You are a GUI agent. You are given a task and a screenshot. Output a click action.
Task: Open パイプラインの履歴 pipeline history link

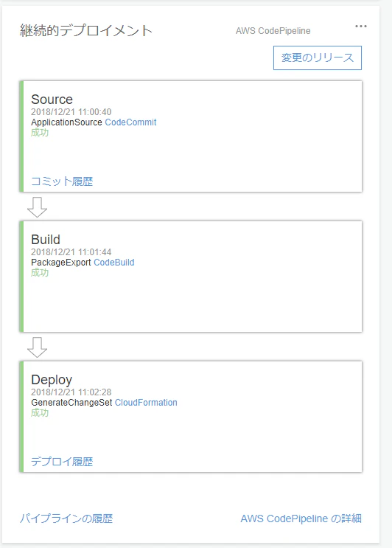click(66, 518)
